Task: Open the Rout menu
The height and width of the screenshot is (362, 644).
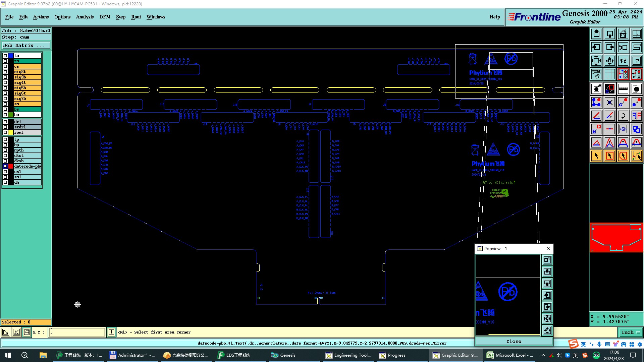Action: 136,17
